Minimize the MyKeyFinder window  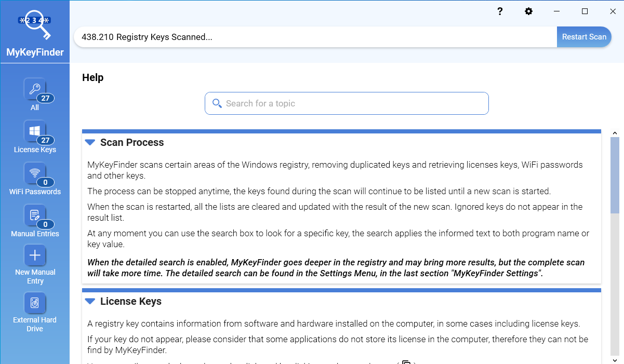click(556, 11)
